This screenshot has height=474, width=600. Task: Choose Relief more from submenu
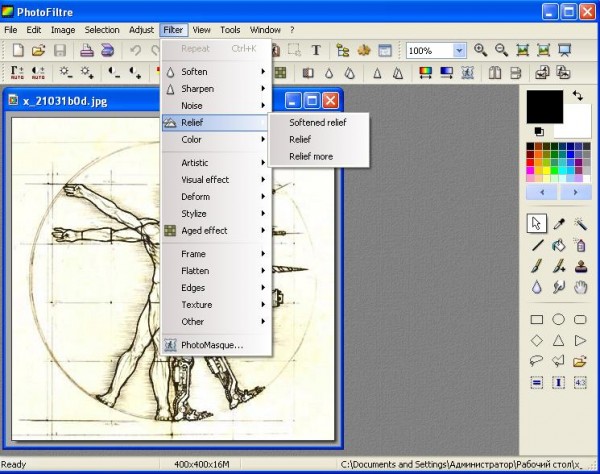[318, 156]
